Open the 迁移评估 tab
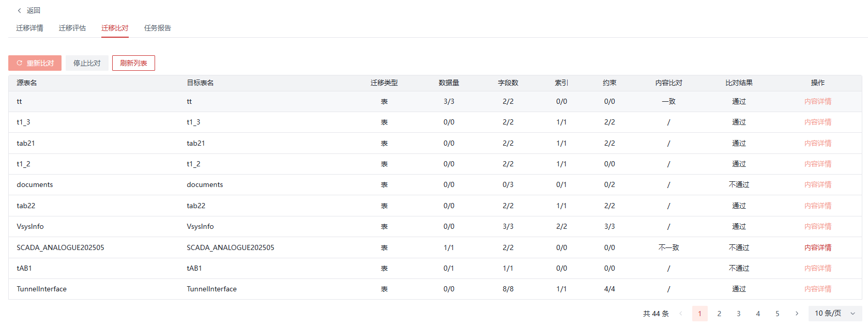The image size is (868, 327). tap(72, 28)
